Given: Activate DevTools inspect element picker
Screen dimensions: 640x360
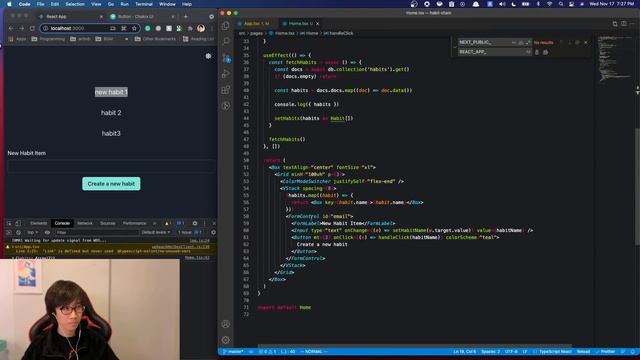Looking at the screenshot, I should point(9,223).
